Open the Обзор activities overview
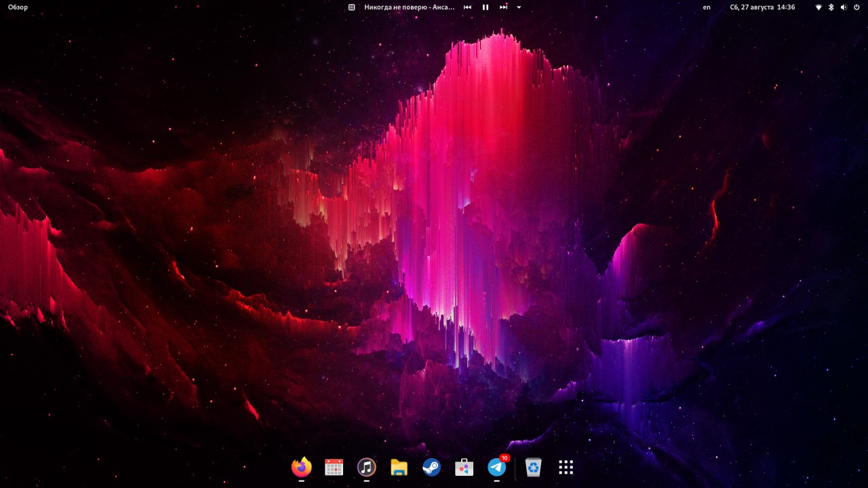 tap(18, 7)
